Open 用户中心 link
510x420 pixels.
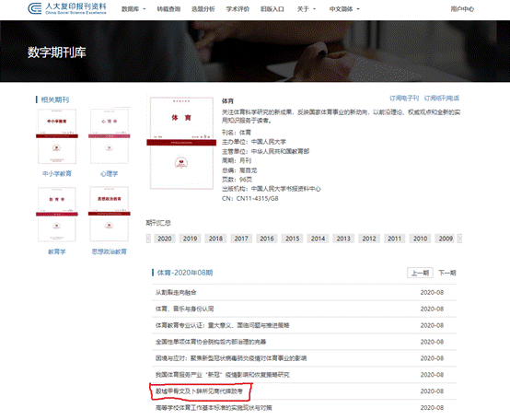point(462,9)
